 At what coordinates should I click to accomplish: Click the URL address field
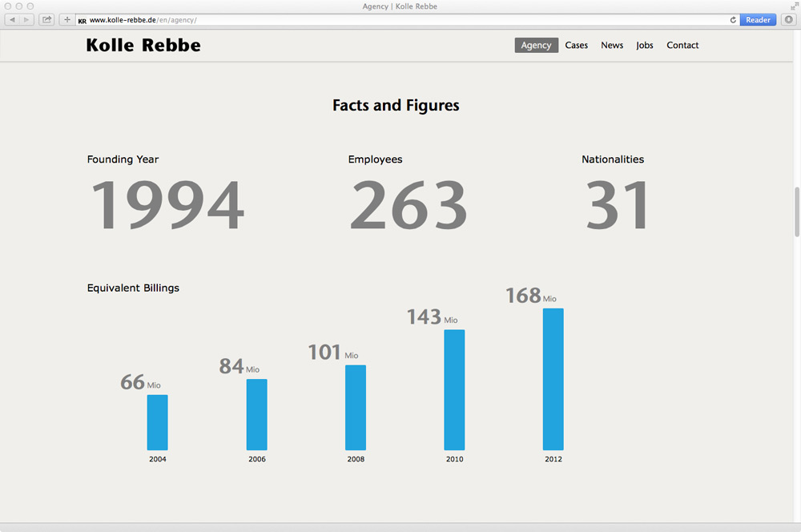[400, 20]
